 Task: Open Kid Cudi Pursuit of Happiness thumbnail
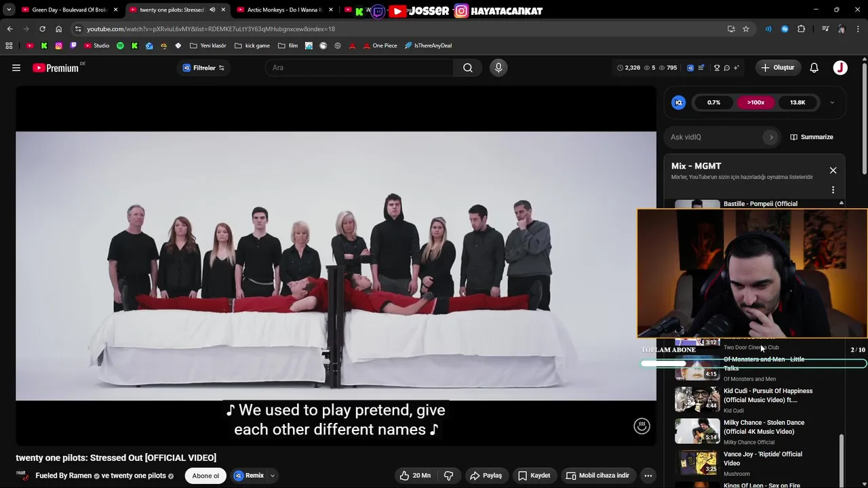click(x=697, y=400)
